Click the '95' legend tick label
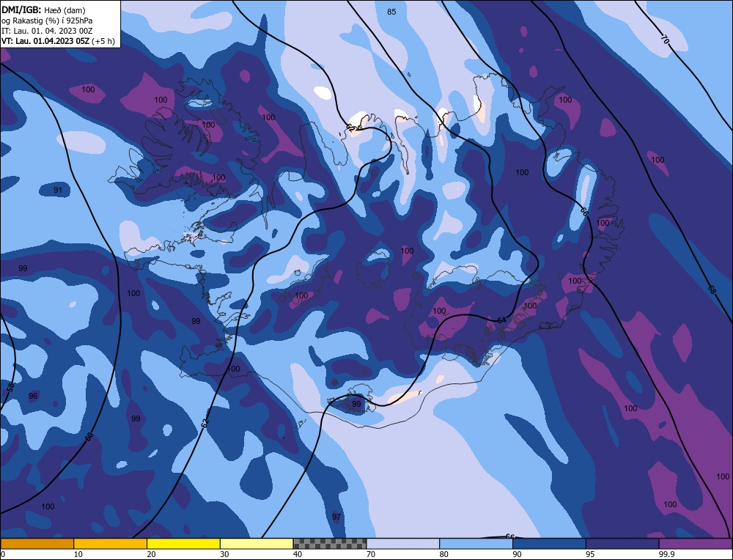Screen dimensions: 733x560 [x=590, y=554]
